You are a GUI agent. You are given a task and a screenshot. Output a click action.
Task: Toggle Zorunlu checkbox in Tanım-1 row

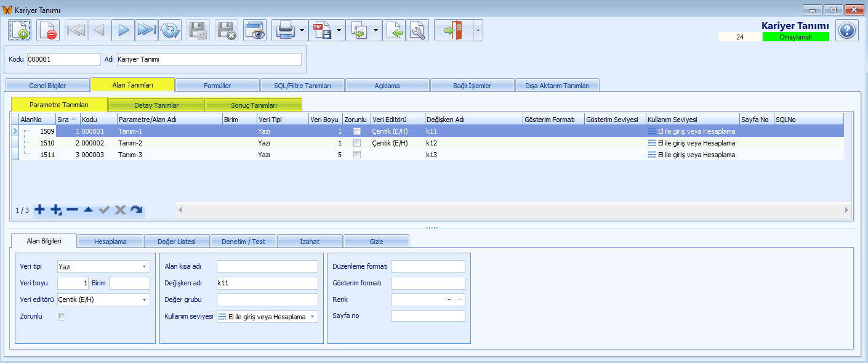(x=357, y=131)
